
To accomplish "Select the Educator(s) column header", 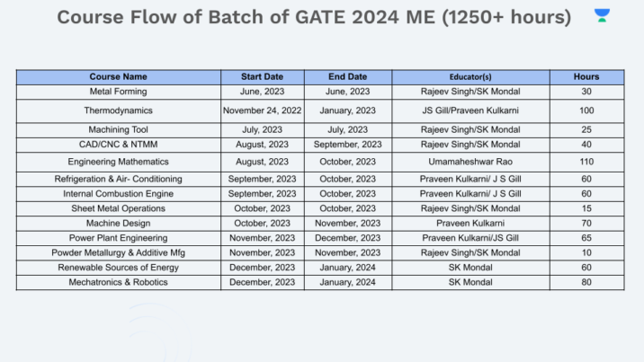I will (x=470, y=77).
